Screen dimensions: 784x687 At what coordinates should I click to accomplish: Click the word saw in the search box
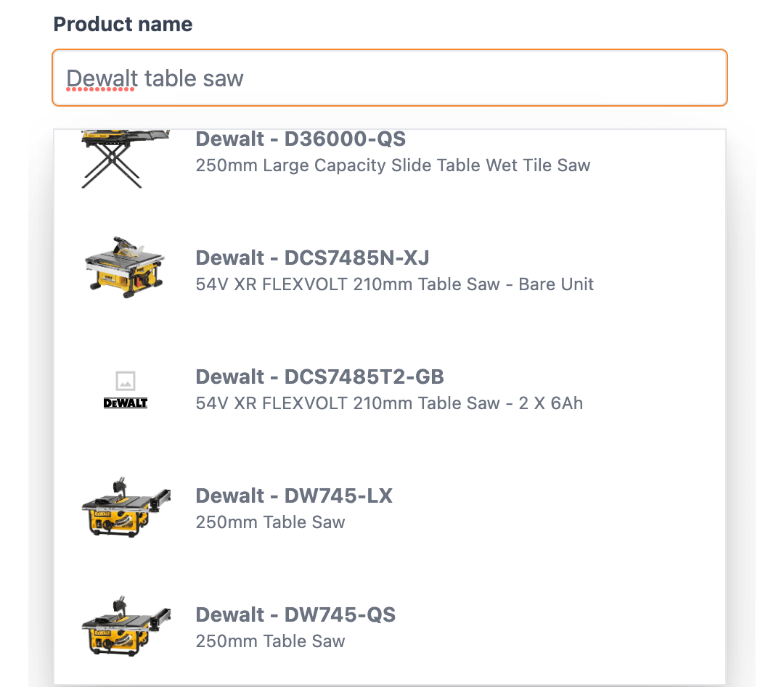[223, 78]
